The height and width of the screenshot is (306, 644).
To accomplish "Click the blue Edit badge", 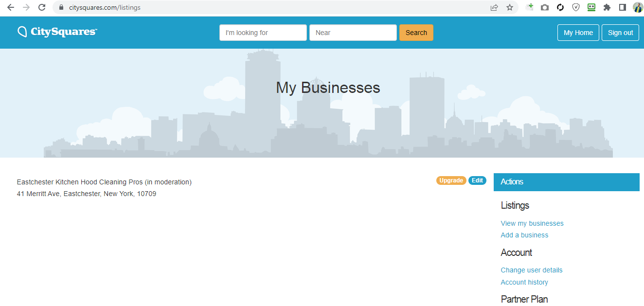I will (478, 180).
